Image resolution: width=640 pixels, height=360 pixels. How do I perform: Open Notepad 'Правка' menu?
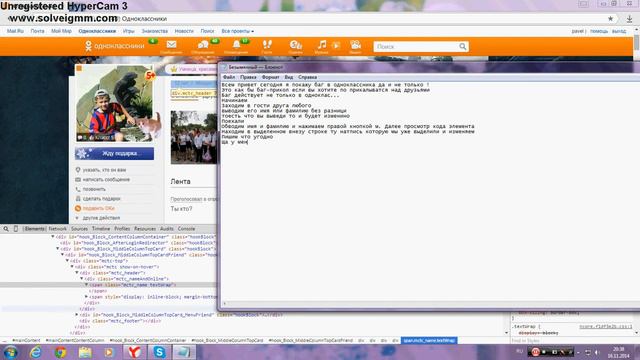[248, 77]
